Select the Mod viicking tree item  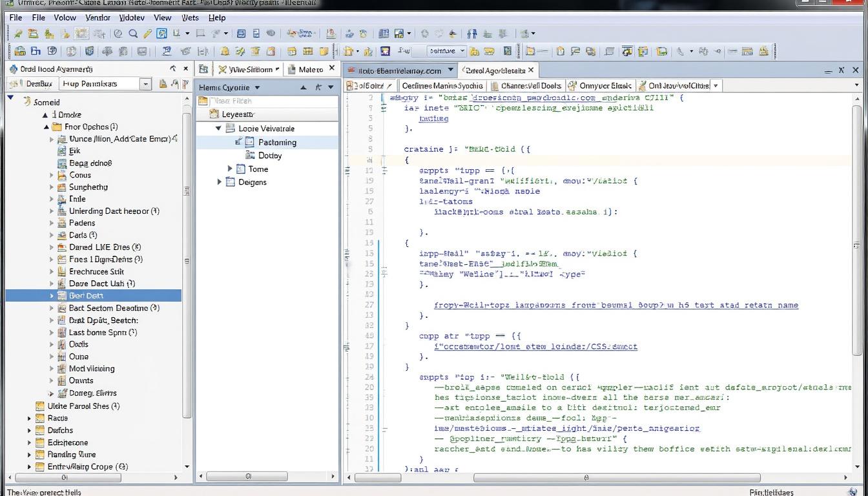point(92,369)
